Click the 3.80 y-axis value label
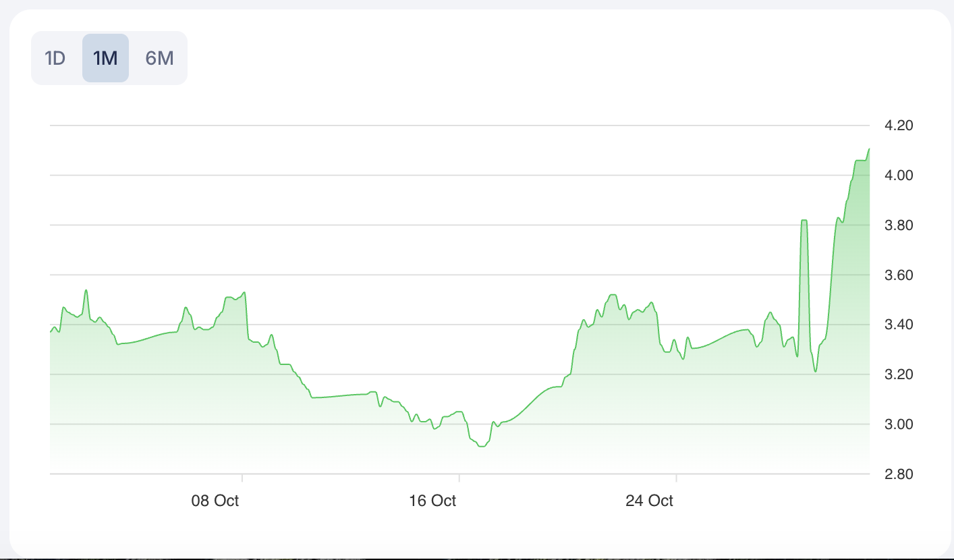The image size is (954, 560). point(898,225)
